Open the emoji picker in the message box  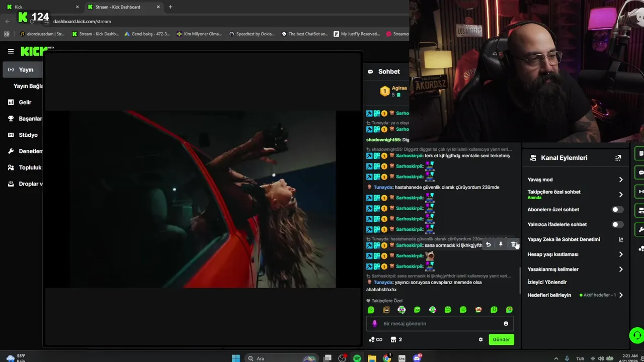pos(506,324)
